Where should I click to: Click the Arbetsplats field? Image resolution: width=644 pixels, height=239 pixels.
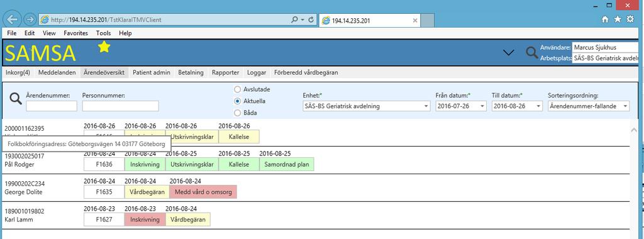(606, 58)
